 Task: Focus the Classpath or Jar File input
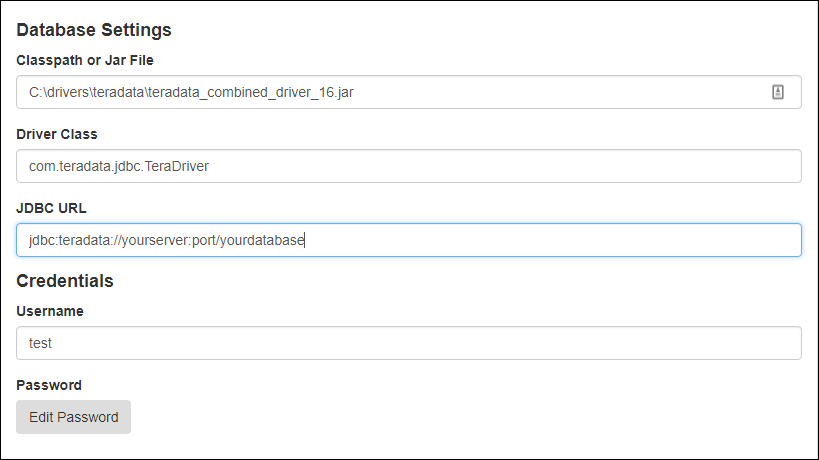(x=408, y=92)
